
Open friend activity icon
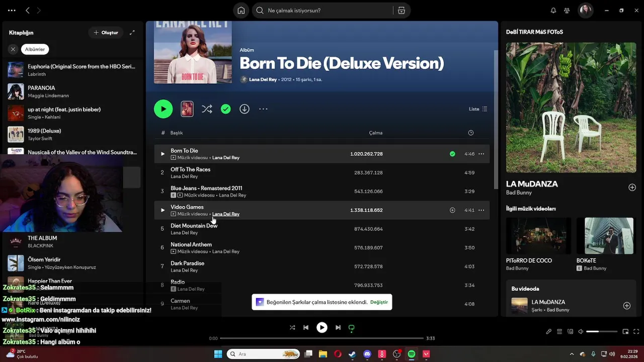click(x=567, y=11)
